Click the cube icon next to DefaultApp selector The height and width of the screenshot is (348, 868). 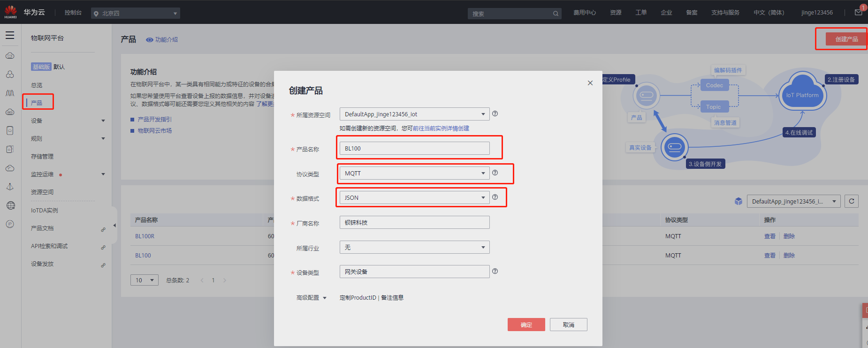pos(739,201)
